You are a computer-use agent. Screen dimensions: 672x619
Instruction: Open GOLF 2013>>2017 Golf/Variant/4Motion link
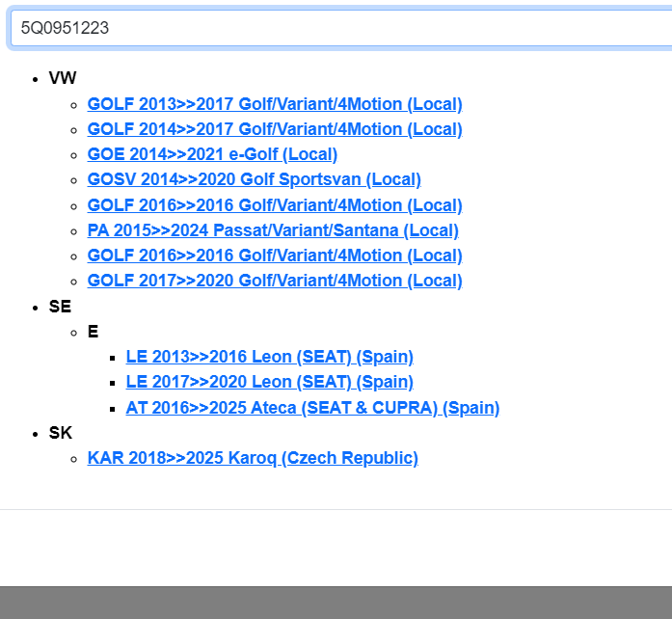tap(275, 104)
